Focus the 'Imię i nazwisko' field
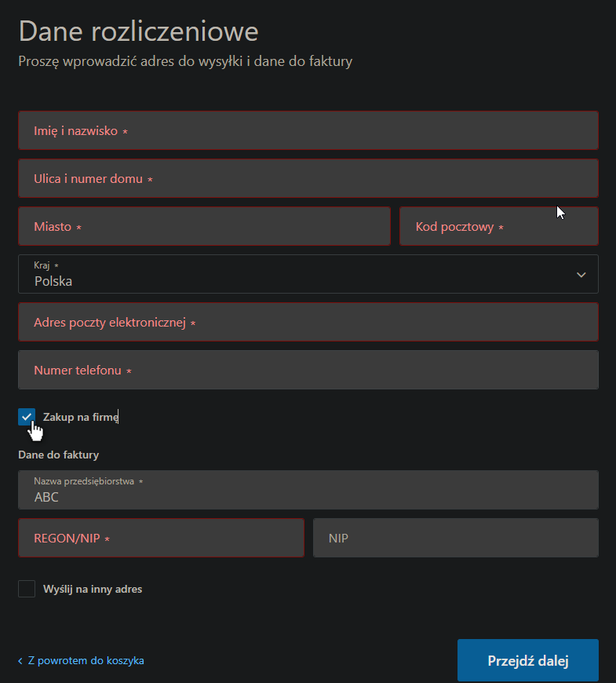 pyautogui.click(x=308, y=130)
